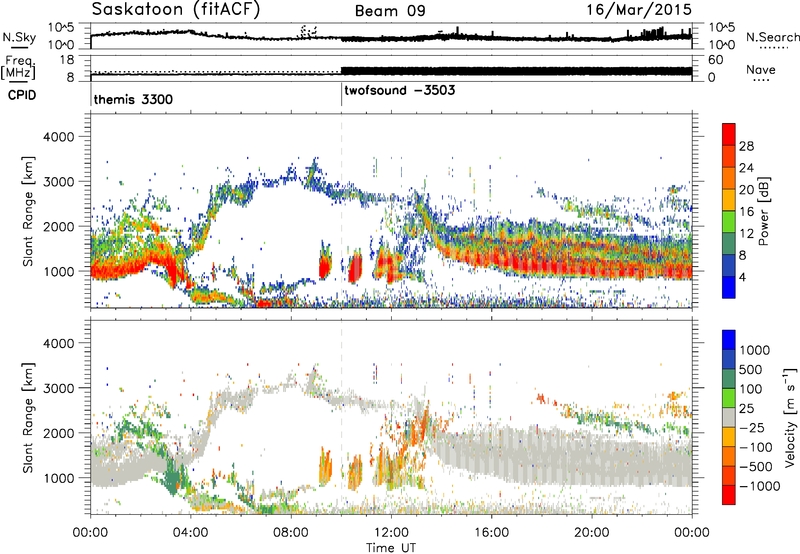Click the 4000 tick on power panel axis
Screen dimensions: 800x554
[x=58, y=137]
